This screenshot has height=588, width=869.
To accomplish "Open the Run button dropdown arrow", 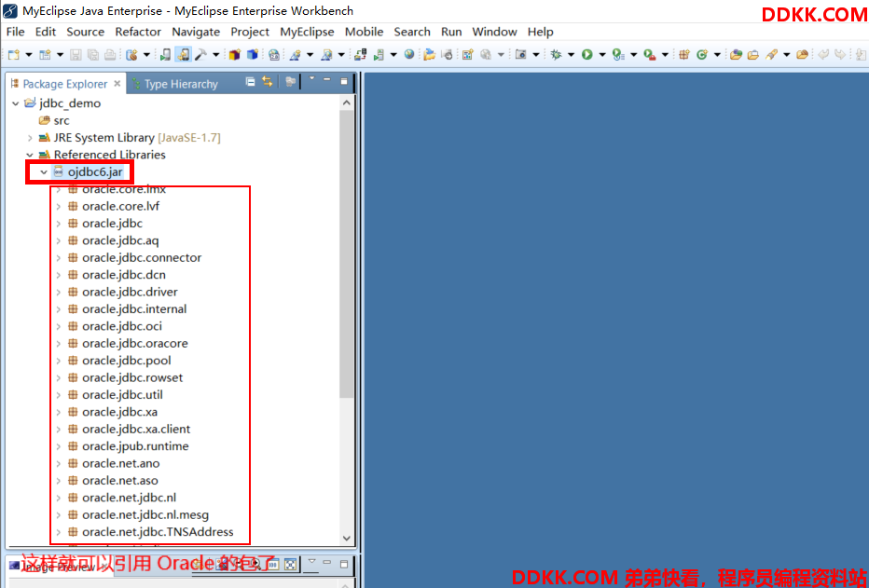I will [602, 55].
